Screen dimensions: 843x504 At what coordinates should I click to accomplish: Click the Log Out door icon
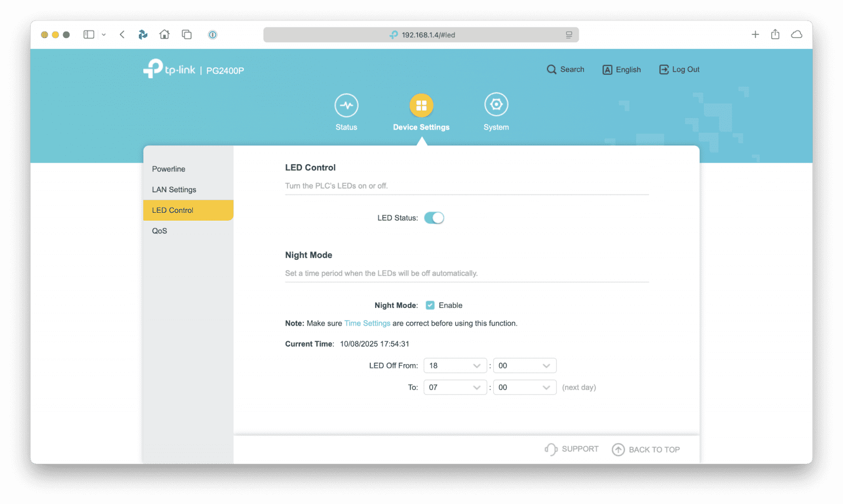pos(664,70)
